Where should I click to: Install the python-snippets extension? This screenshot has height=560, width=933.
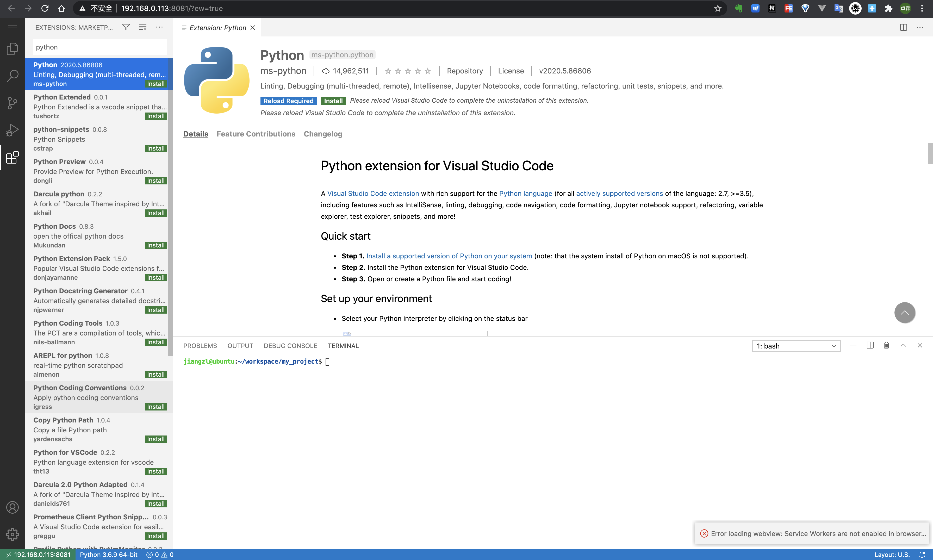tap(156, 148)
